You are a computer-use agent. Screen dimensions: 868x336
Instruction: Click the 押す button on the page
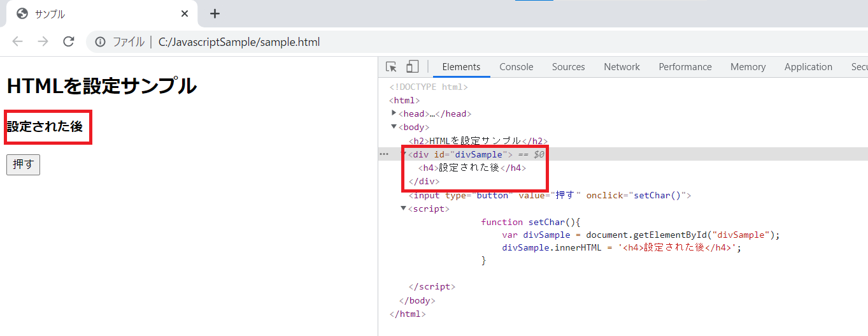(x=23, y=164)
